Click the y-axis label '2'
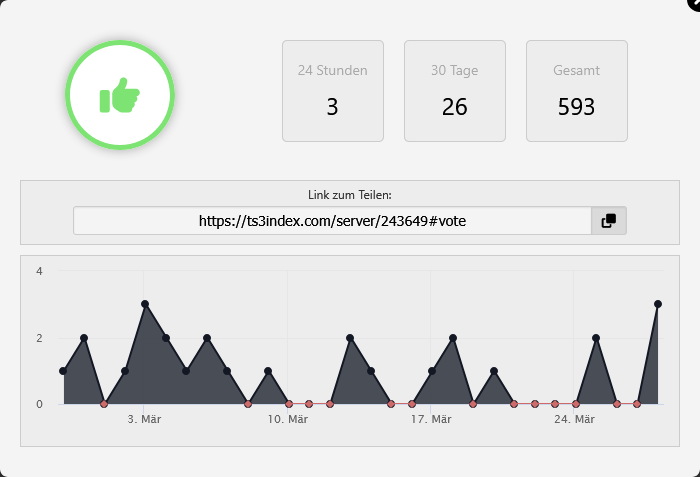Screen dimensions: 700x477 (39, 338)
